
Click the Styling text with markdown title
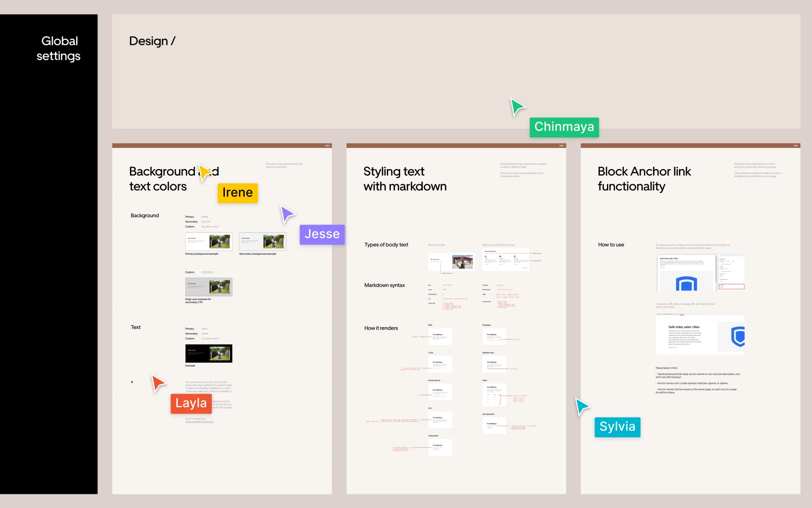click(x=405, y=179)
